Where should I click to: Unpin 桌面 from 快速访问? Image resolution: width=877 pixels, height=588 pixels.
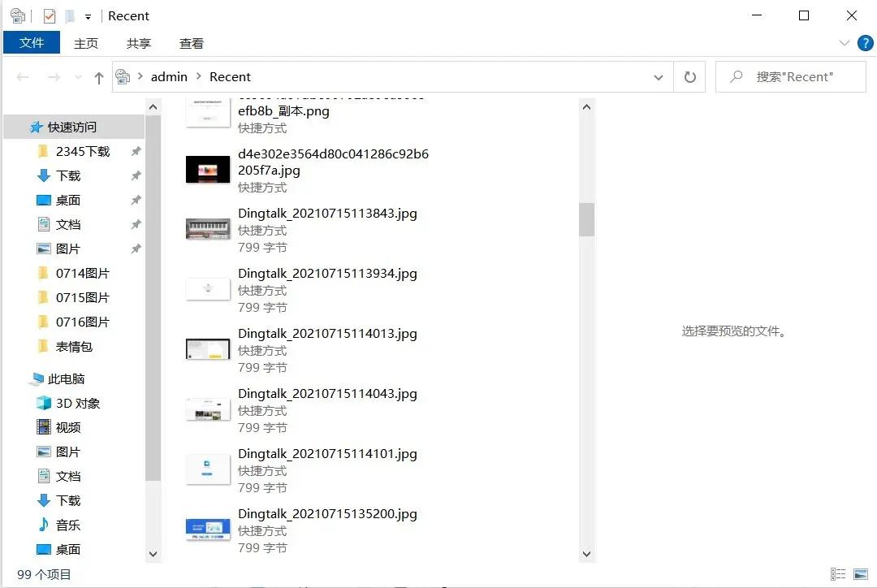click(x=137, y=200)
